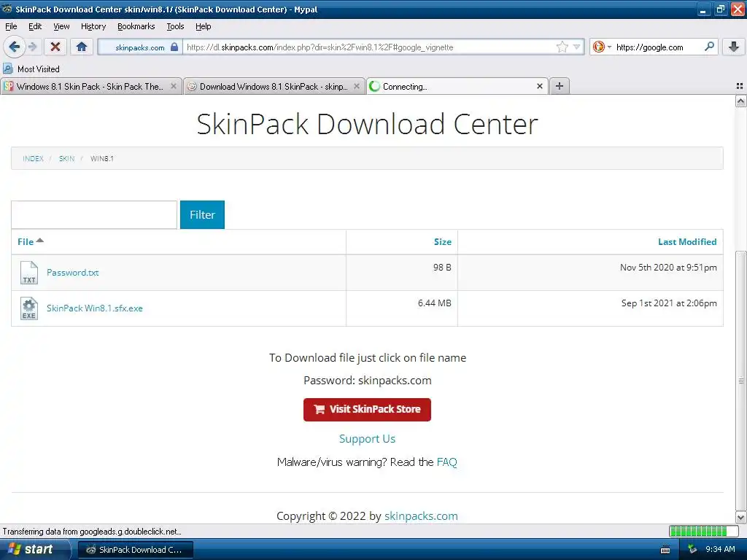747x560 pixels.
Task: Bookmark this page with the star icon
Action: [x=562, y=47]
